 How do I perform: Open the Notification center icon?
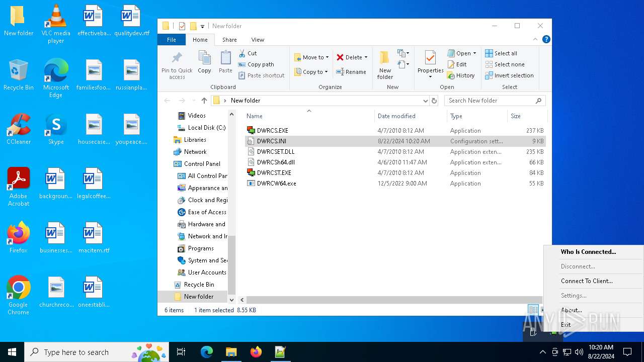(x=627, y=352)
